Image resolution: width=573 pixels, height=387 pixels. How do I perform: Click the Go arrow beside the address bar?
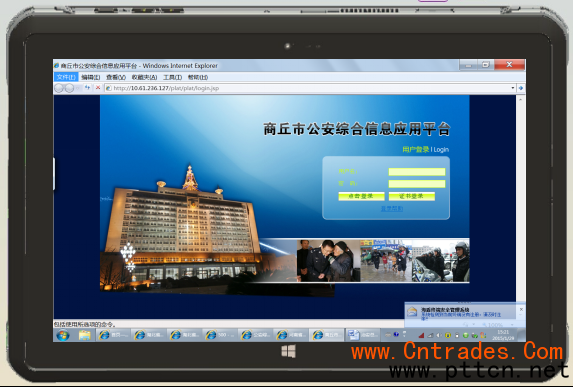click(x=521, y=88)
